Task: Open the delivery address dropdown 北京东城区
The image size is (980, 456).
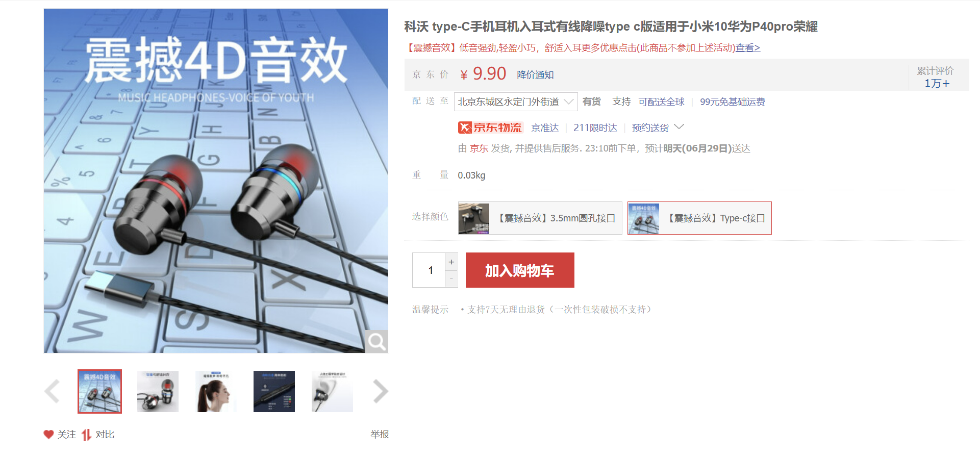Action: coord(516,102)
